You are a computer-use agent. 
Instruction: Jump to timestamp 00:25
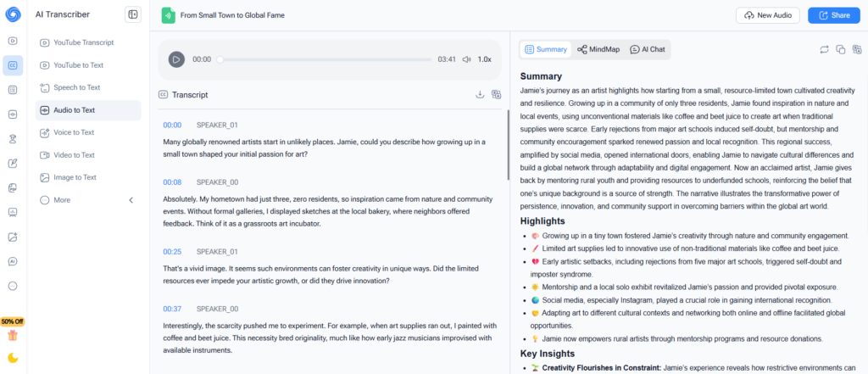click(172, 252)
